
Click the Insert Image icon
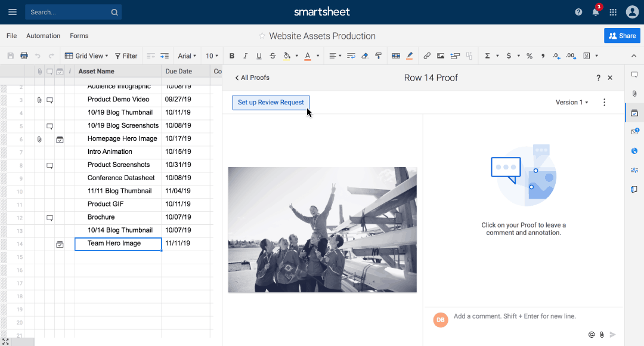click(x=440, y=55)
